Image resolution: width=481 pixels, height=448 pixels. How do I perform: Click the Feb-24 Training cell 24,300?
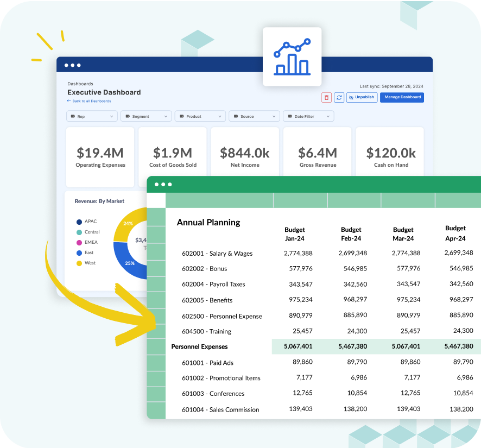[357, 331]
